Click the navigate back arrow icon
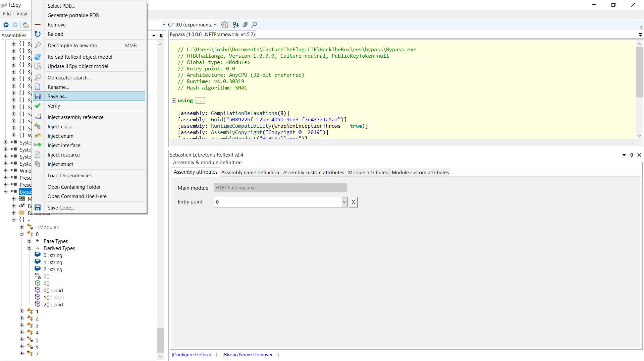644x361 pixels. [x=6, y=24]
